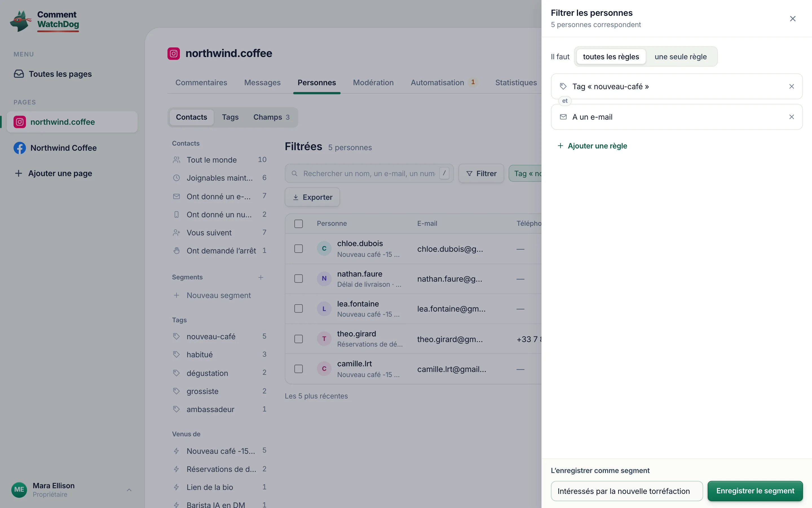Open Toutes les pages menu item
This screenshot has width=812, height=508.
pos(72,74)
